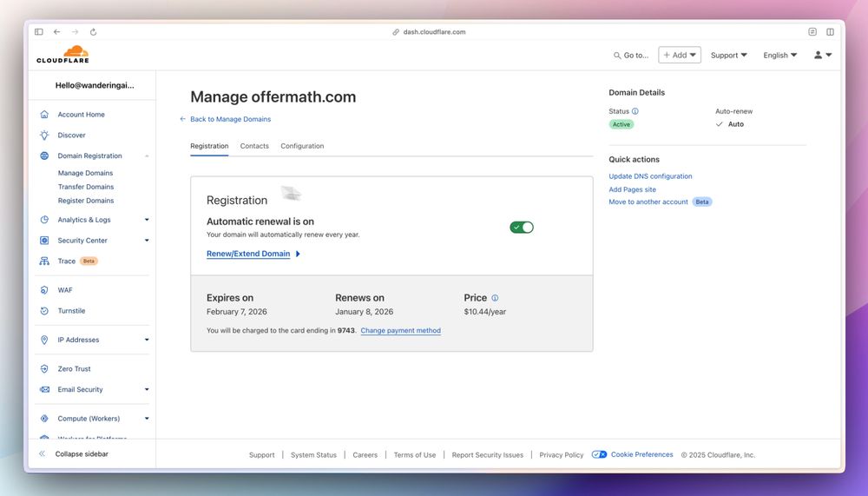
Task: Click the Security Center icon
Action: (x=44, y=241)
